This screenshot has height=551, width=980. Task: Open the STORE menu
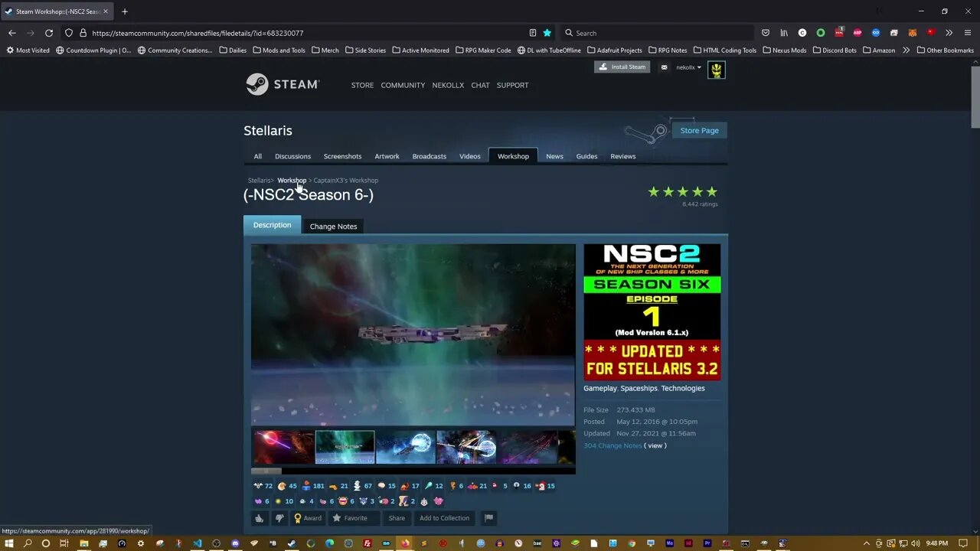click(362, 85)
